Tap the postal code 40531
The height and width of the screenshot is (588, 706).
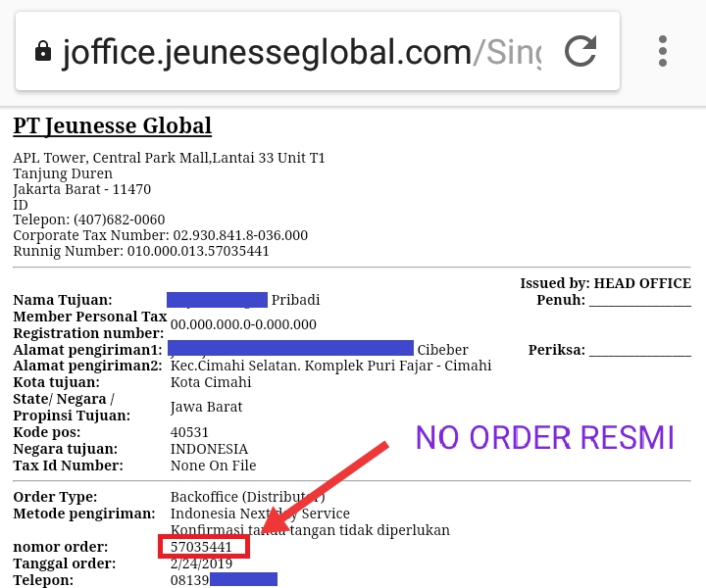[189, 432]
